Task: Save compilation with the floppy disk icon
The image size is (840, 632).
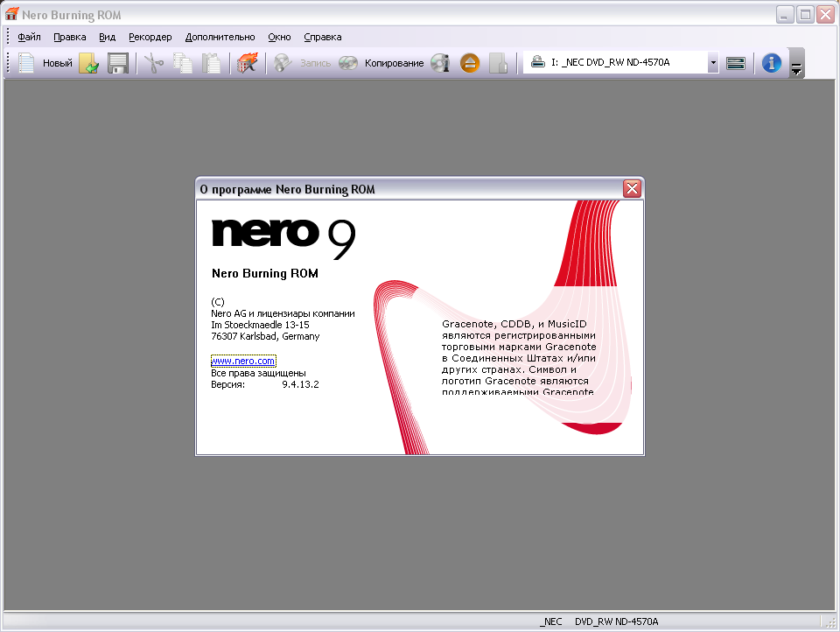Action: 118,63
